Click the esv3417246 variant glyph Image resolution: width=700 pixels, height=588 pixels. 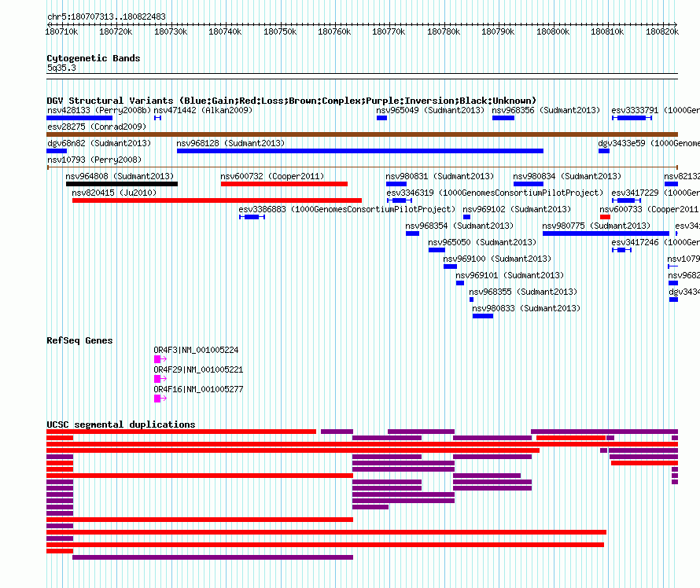[x=622, y=250]
